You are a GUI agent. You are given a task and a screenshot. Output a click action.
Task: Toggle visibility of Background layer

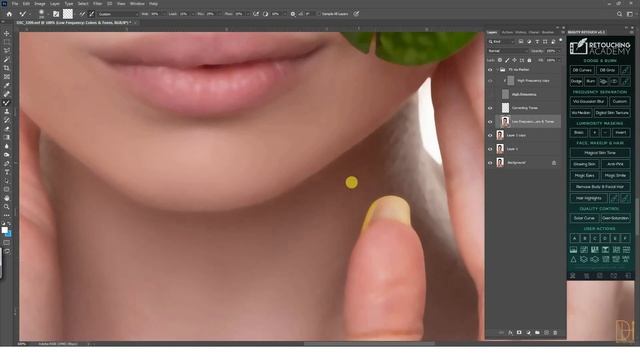click(x=490, y=163)
